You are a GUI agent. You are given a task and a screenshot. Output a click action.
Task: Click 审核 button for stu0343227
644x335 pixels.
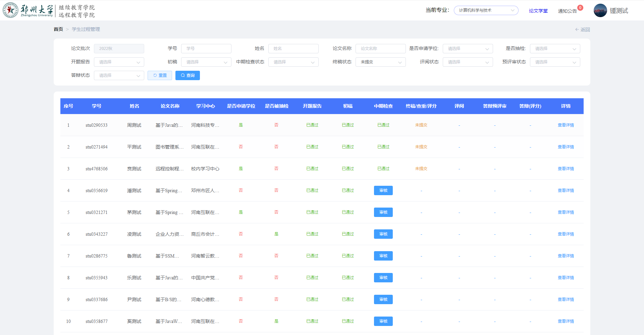pos(383,234)
